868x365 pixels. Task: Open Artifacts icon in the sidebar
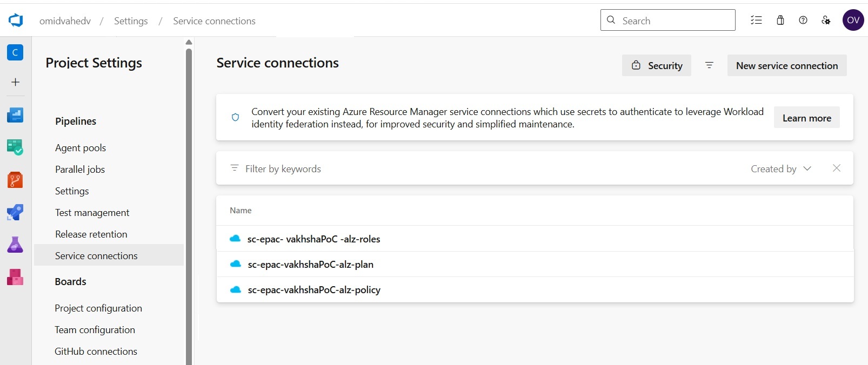coord(15,277)
